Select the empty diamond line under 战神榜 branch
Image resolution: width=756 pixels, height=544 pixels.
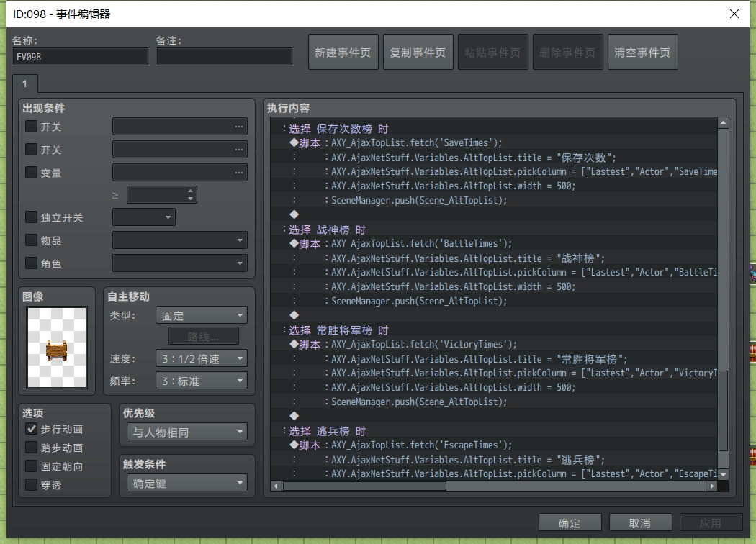pyautogui.click(x=494, y=316)
